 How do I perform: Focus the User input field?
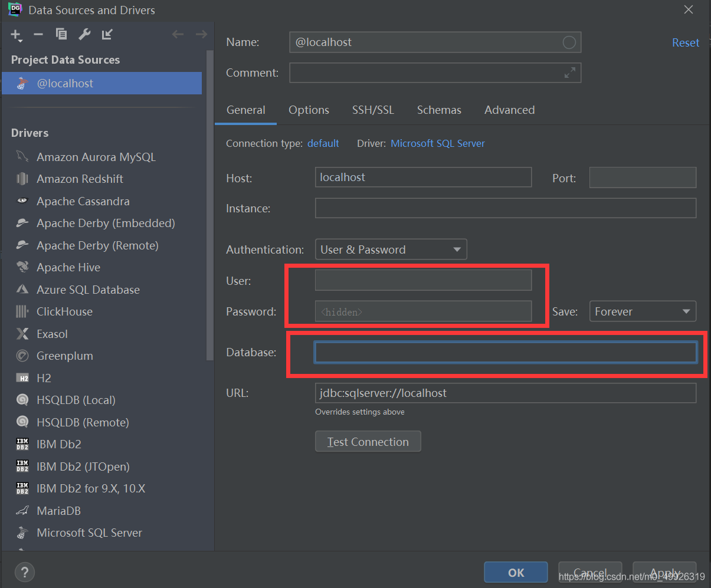click(423, 280)
